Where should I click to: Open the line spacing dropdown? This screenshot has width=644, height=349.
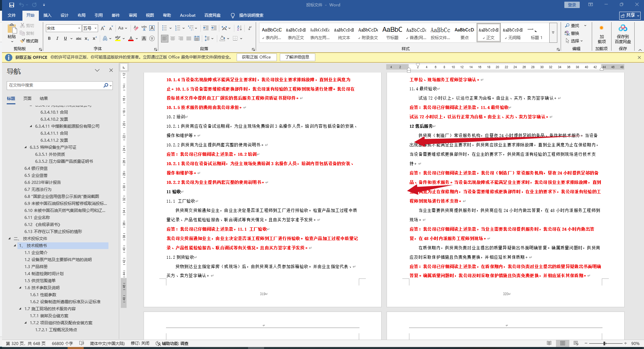pyautogui.click(x=209, y=38)
